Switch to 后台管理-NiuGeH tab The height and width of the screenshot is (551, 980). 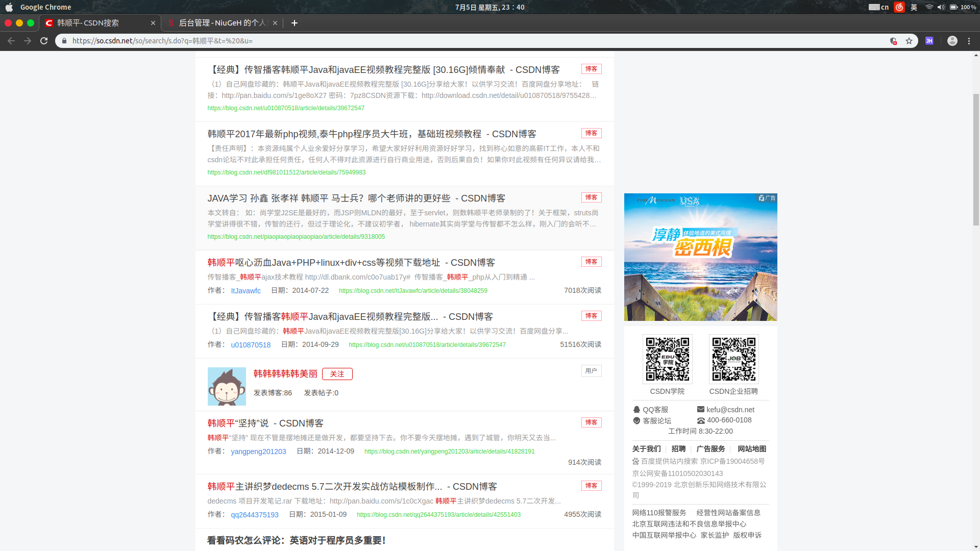[x=223, y=23]
